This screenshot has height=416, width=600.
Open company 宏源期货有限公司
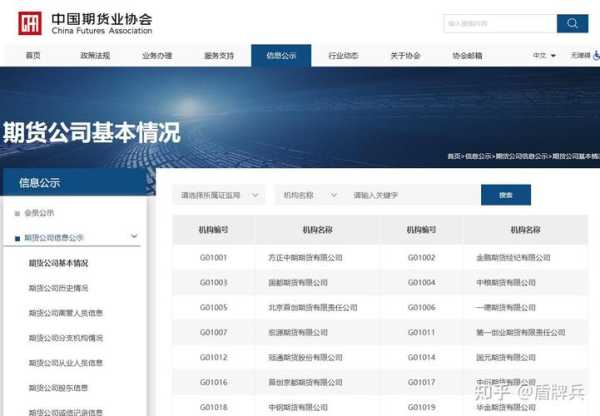click(298, 332)
